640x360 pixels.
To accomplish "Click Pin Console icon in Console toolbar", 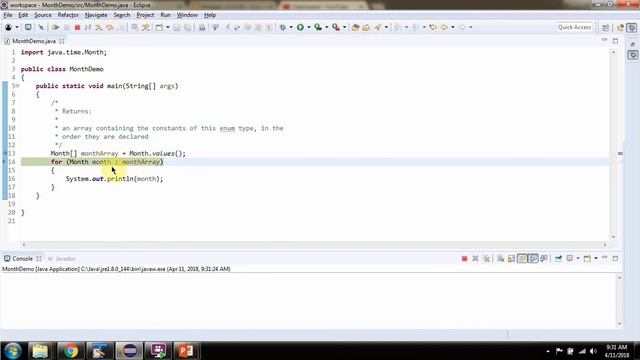I will click(x=558, y=258).
